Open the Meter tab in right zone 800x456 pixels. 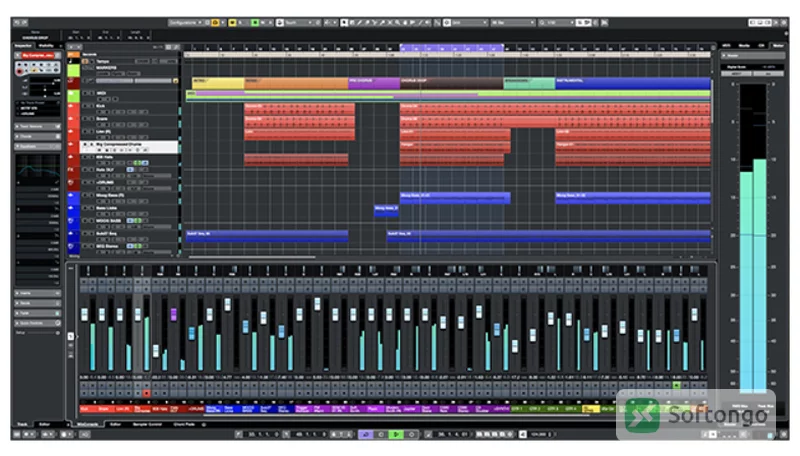(778, 46)
